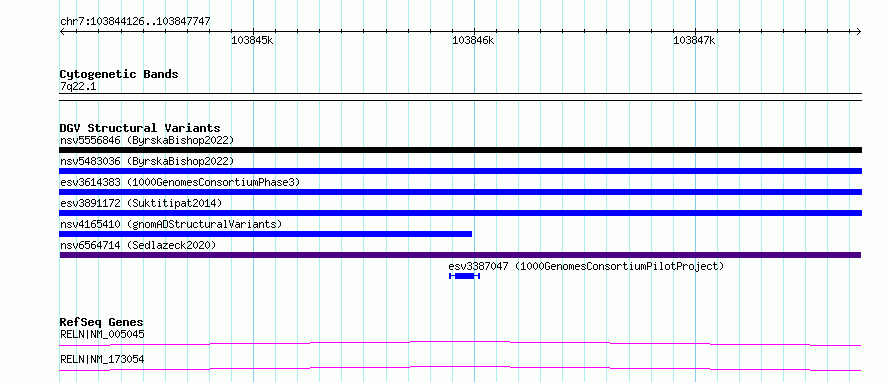Open the RELN|NM_005045 transcript label
890x382 pixels.
tap(102, 334)
